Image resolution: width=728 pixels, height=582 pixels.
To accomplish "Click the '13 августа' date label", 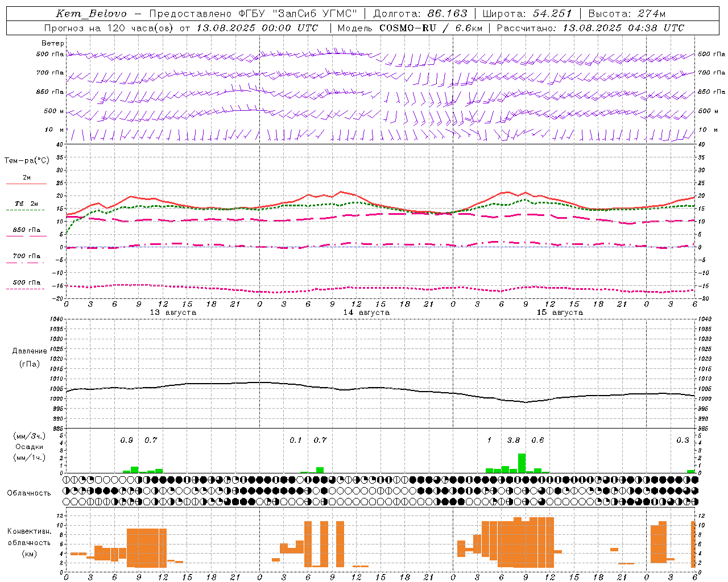I will (173, 313).
